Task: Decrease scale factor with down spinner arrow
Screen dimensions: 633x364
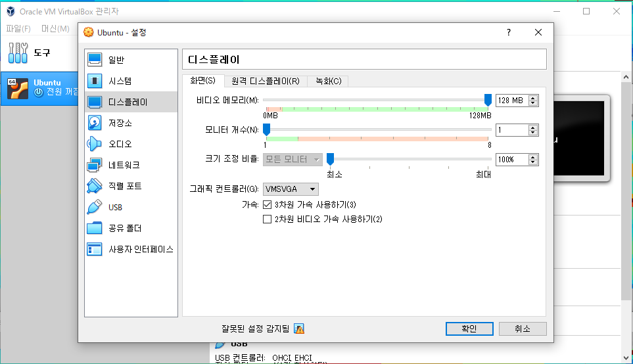Action: 533,162
